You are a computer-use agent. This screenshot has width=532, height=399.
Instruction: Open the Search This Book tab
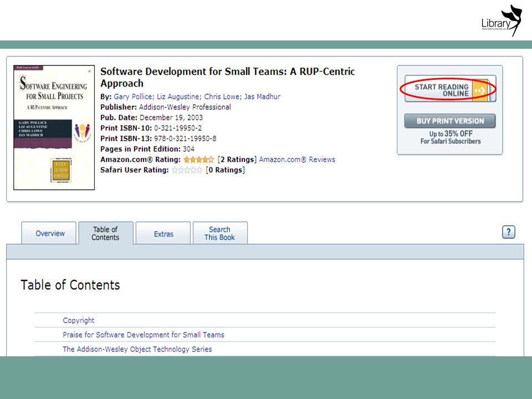[x=220, y=233]
